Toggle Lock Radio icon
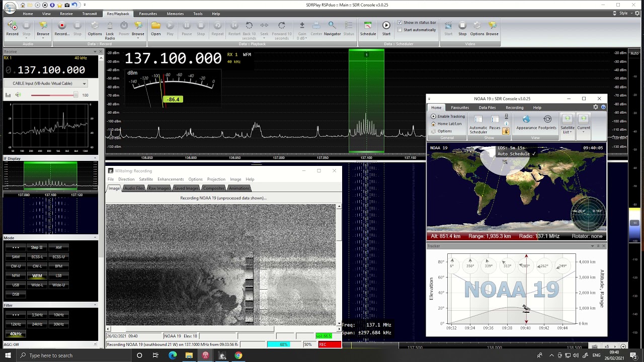This screenshot has height=362, width=644. 110,30
